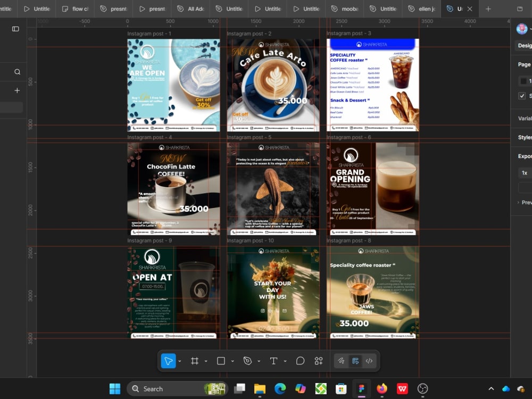
Task: Switch to Dev Mode code icon
Action: tap(369, 361)
